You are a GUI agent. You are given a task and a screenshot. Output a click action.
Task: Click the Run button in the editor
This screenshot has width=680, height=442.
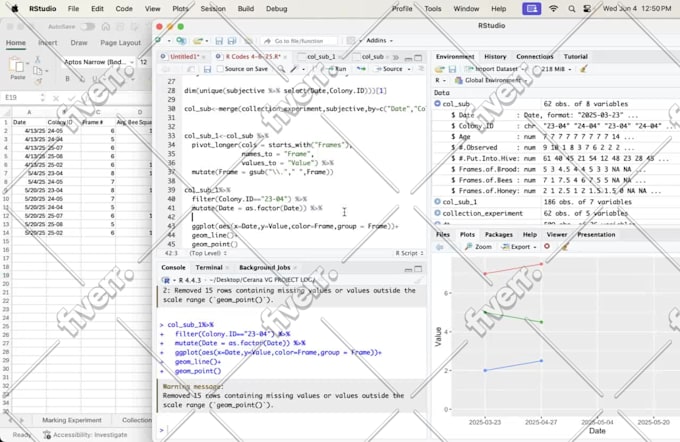[337, 69]
